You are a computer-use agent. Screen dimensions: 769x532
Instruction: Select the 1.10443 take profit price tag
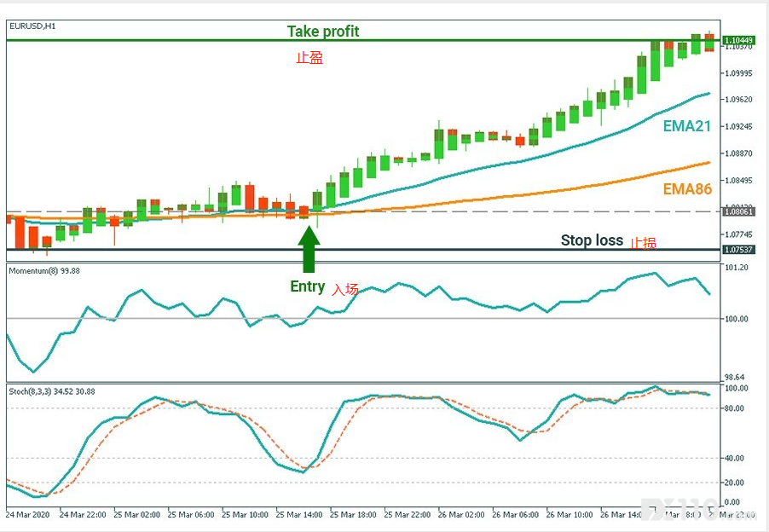[737, 40]
